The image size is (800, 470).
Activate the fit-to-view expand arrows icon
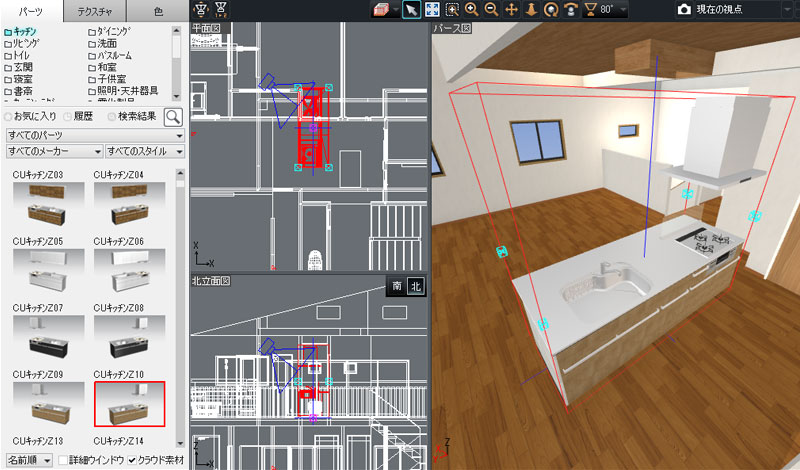(432, 10)
